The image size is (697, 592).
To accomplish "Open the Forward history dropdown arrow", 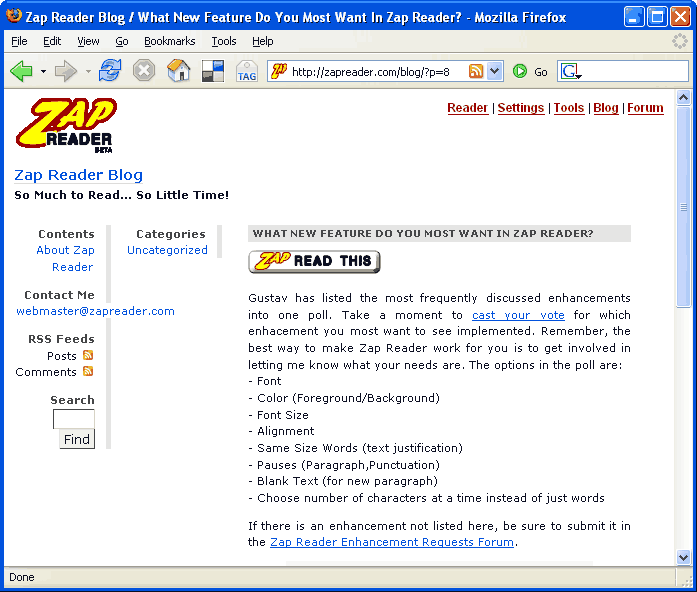I will 88,71.
